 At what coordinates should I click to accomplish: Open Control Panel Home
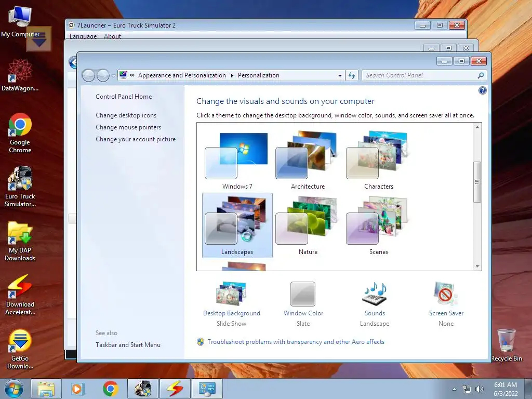point(124,96)
